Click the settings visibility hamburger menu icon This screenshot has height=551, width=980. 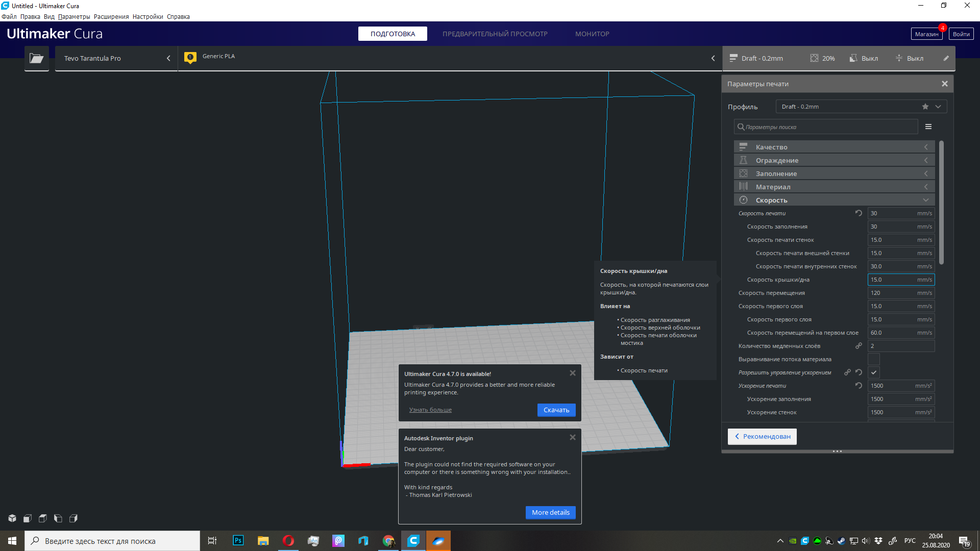(928, 127)
